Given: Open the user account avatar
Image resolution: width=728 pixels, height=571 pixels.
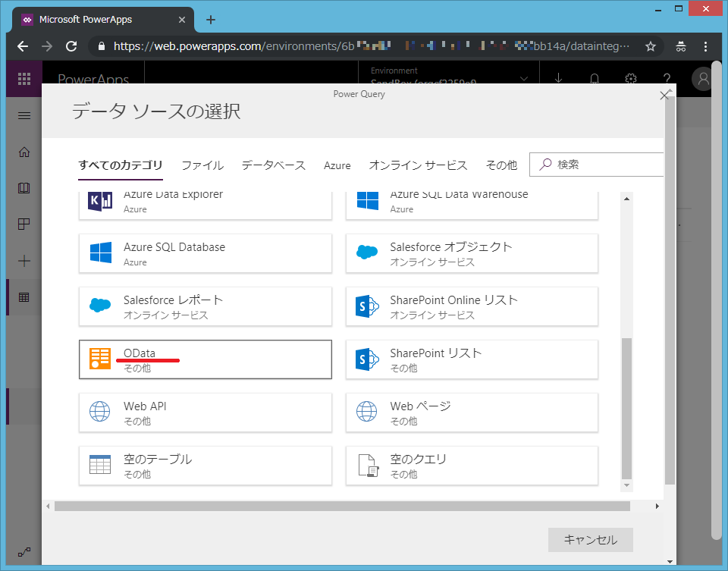Looking at the screenshot, I should tap(704, 79).
